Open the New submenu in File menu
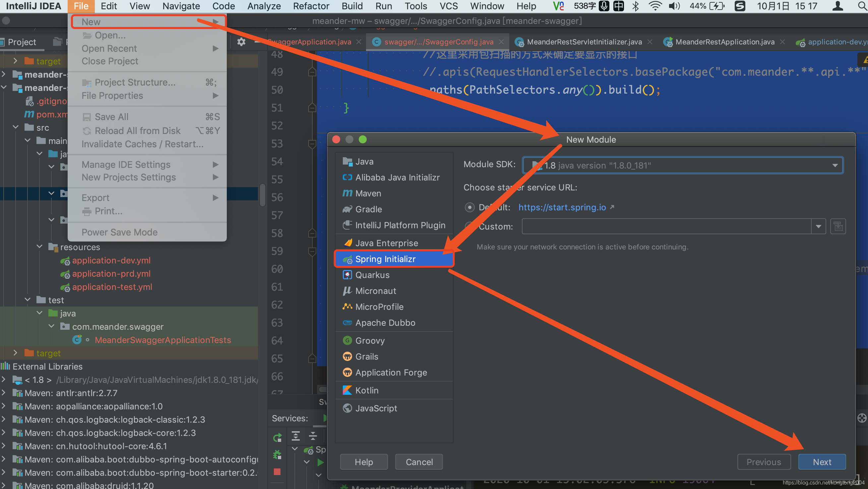The height and width of the screenshot is (489, 868). pyautogui.click(x=147, y=22)
